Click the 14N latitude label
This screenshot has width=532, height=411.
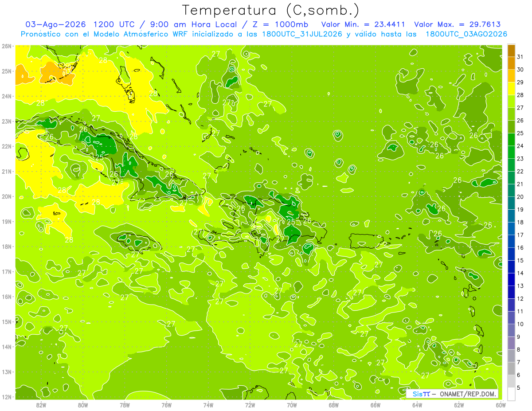click(x=7, y=347)
